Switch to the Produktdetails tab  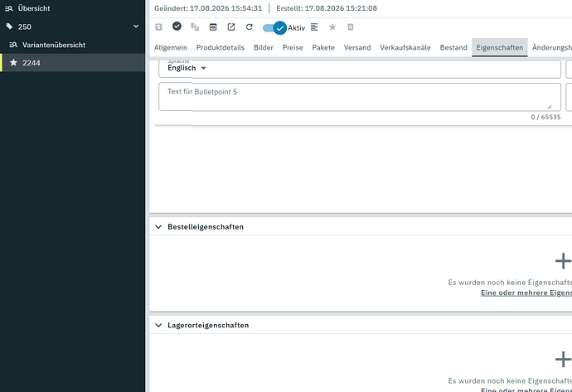click(221, 48)
